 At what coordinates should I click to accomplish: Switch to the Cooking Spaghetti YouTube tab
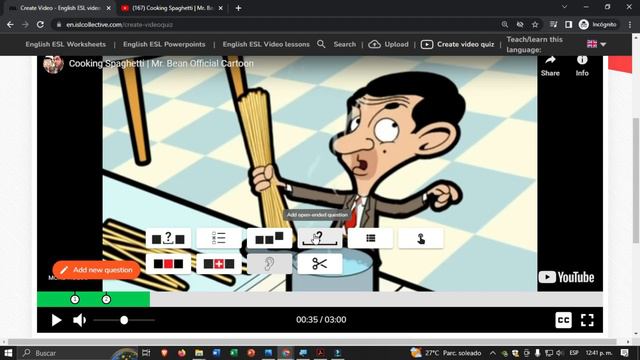171,8
